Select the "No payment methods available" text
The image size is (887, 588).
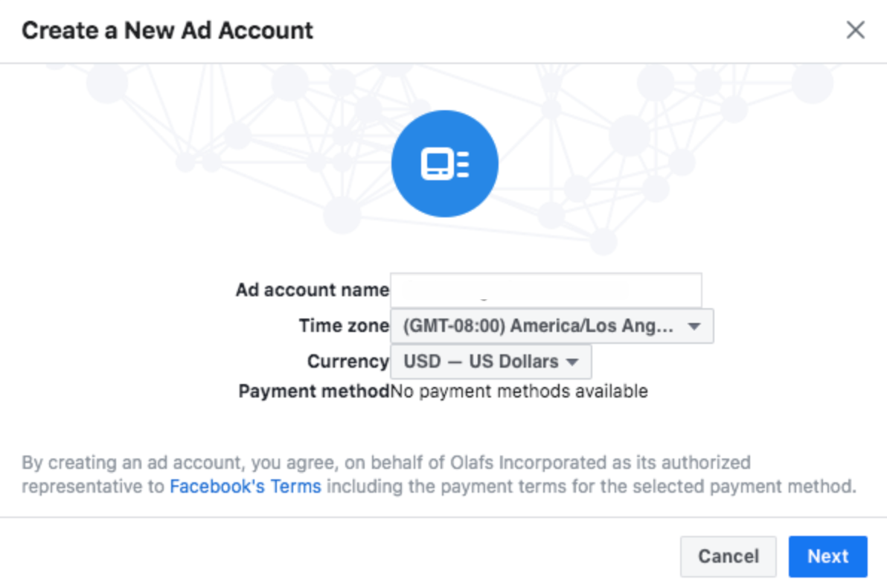point(519,391)
